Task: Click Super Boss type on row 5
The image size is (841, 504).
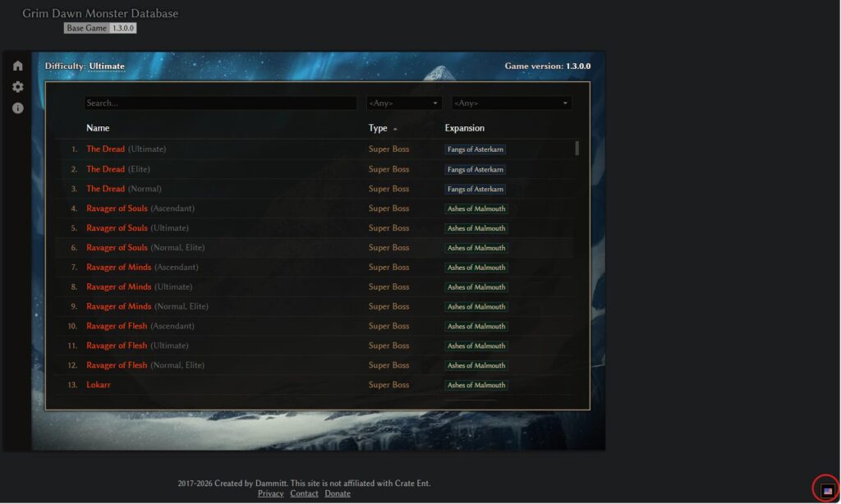Action: [x=388, y=228]
